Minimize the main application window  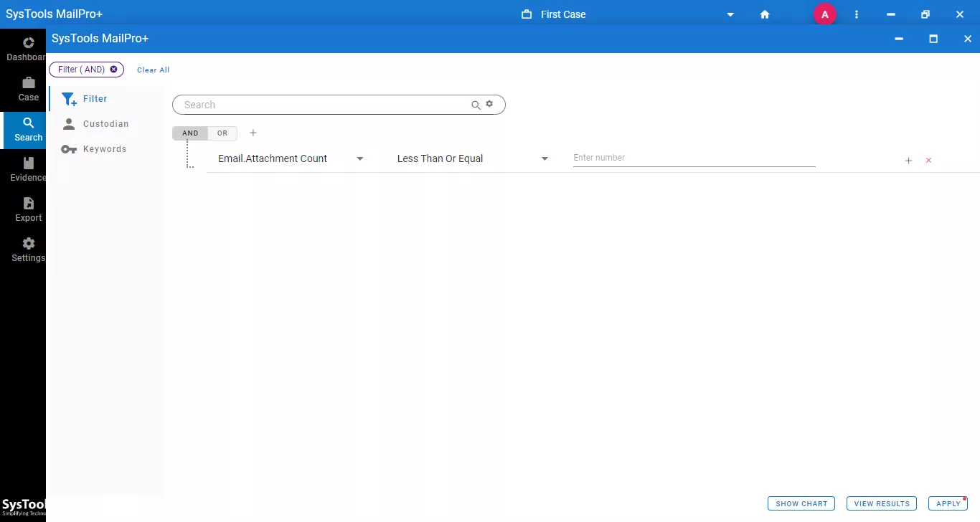click(891, 14)
